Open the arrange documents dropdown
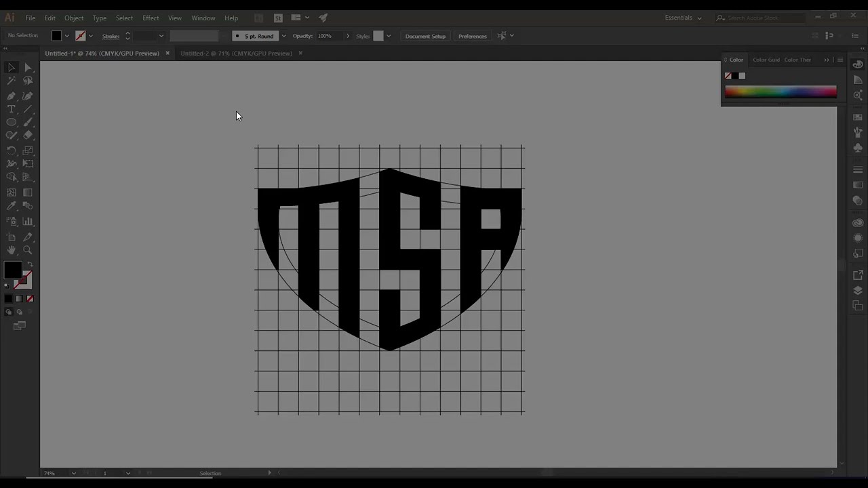 coord(299,18)
